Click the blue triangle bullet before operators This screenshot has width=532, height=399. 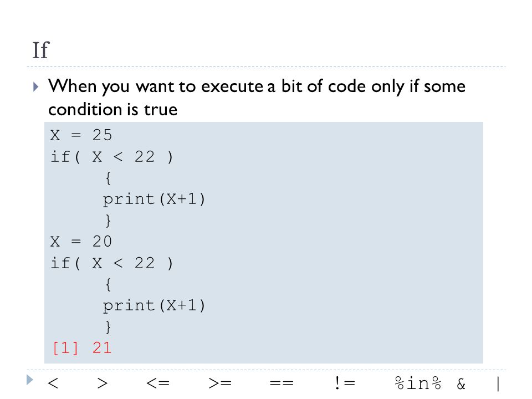click(30, 380)
